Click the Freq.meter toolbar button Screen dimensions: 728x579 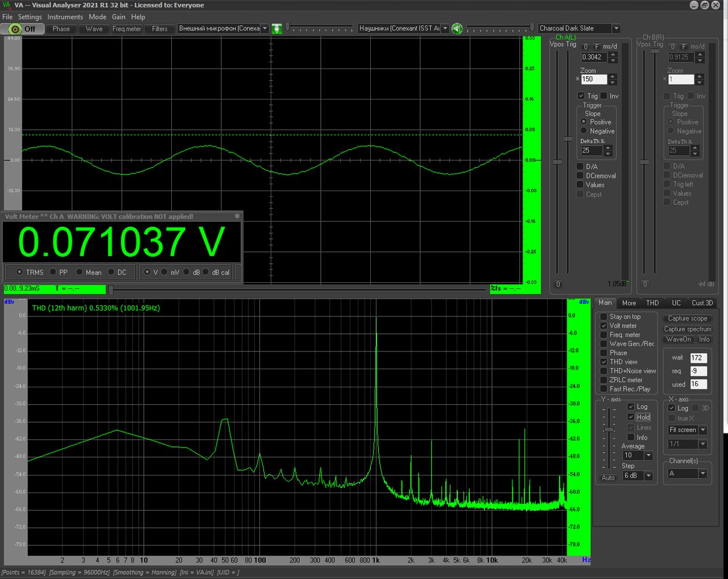tap(126, 29)
